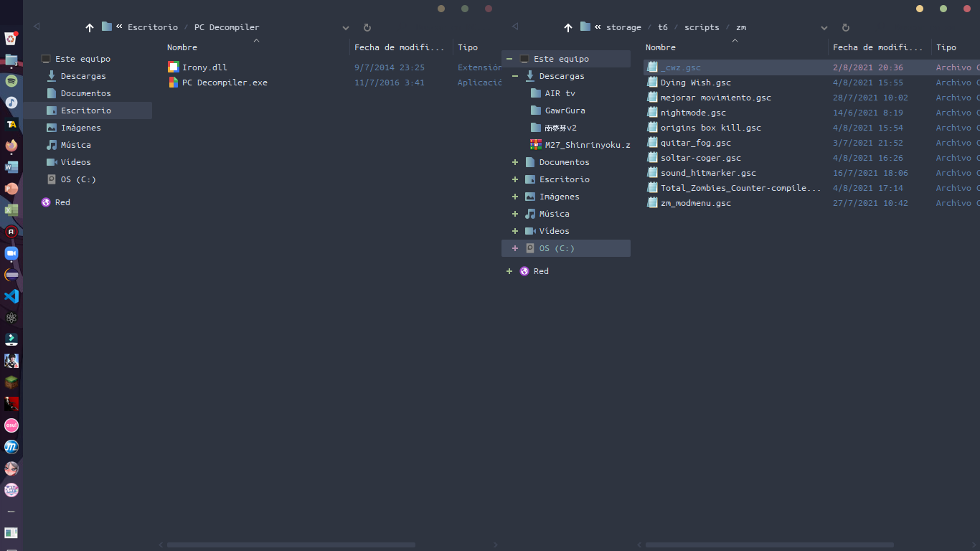This screenshot has height=551, width=980.
Task: Open osu! from the dock
Action: pos(11,425)
